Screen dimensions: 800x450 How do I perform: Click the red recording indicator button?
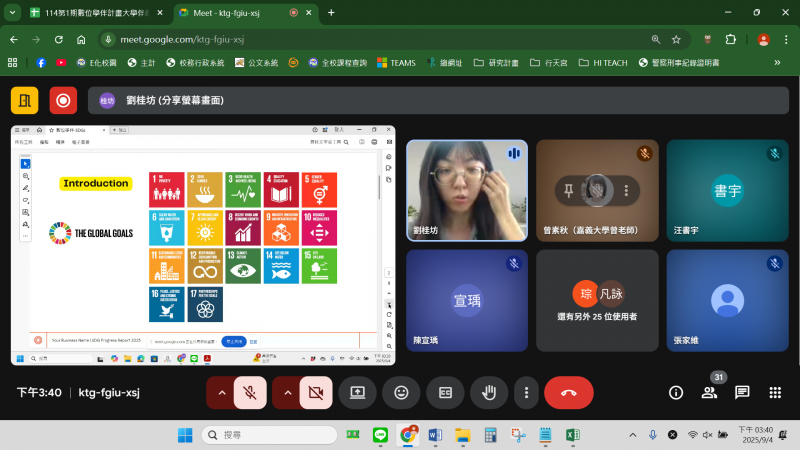tap(64, 100)
